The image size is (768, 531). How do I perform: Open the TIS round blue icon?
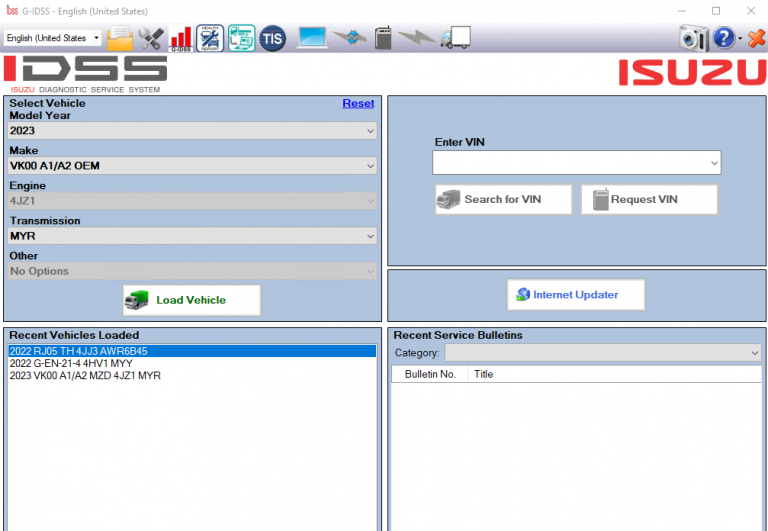click(272, 38)
